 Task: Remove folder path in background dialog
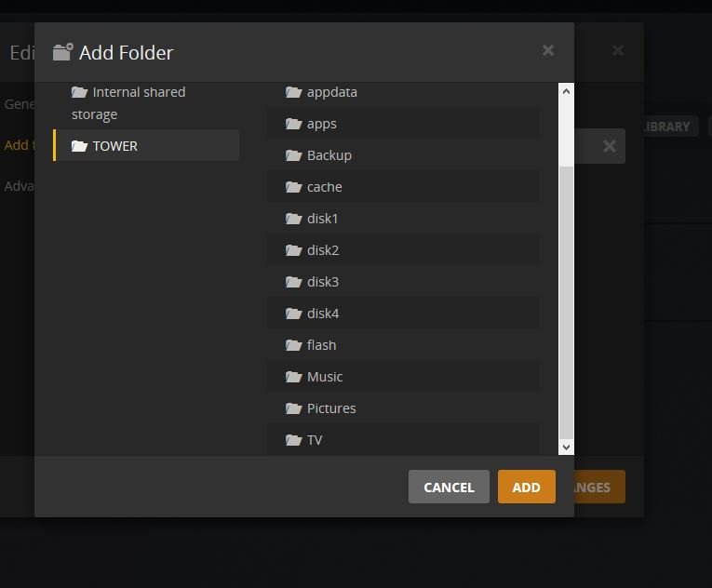[x=610, y=146]
